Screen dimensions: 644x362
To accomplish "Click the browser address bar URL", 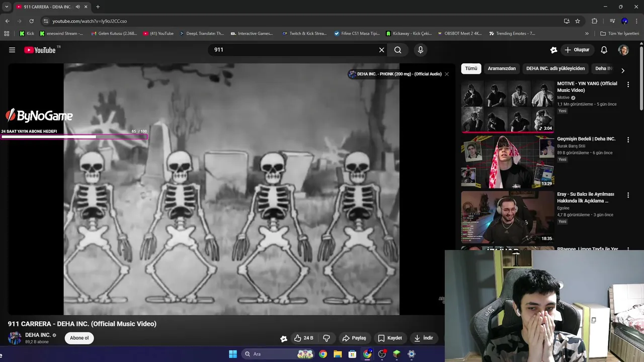I will (x=90, y=21).
